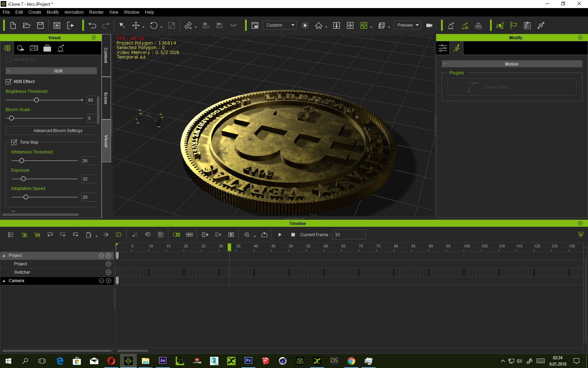Open the image effects icon in Visual panel

point(34,48)
